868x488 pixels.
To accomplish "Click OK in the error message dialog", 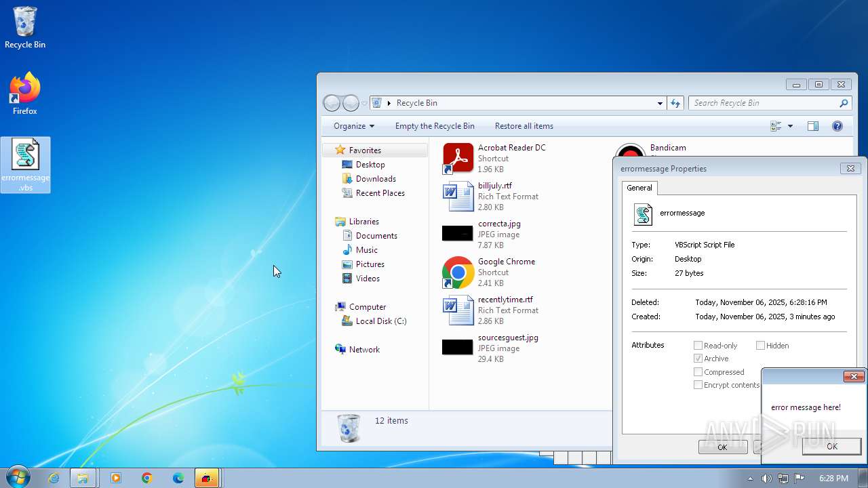I will (x=831, y=446).
